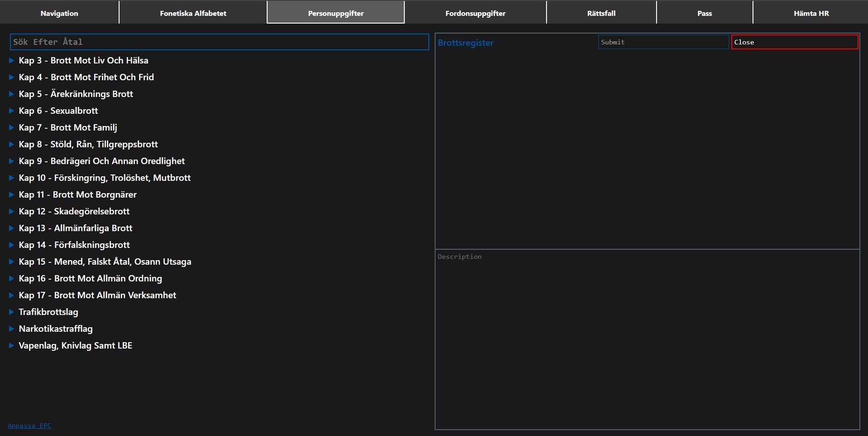Select the Rättsfall tab
This screenshot has height=436, width=868.
601,13
